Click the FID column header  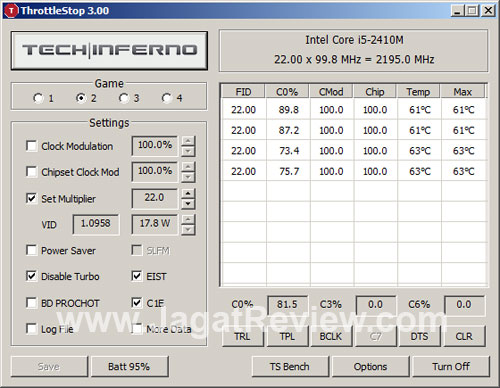pyautogui.click(x=243, y=91)
